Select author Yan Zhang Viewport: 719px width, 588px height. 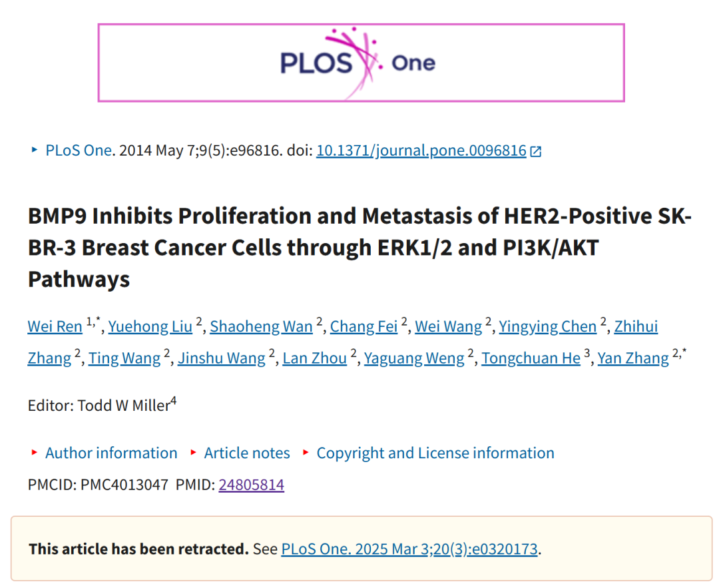pyautogui.click(x=633, y=358)
